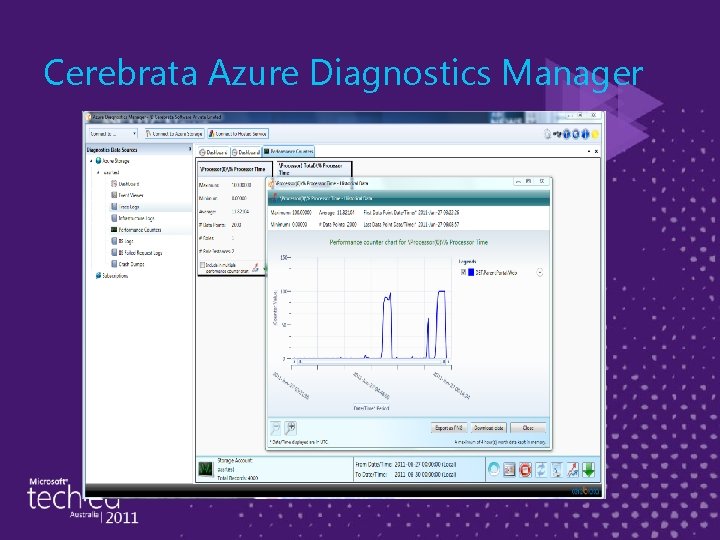Switch to the second Dashboard tab
720x540 pixels.
click(x=246, y=152)
